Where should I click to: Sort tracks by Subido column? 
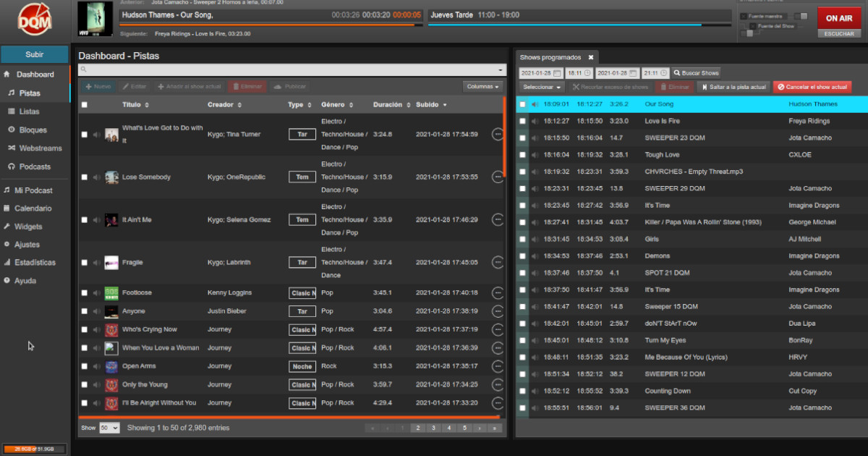(431, 105)
